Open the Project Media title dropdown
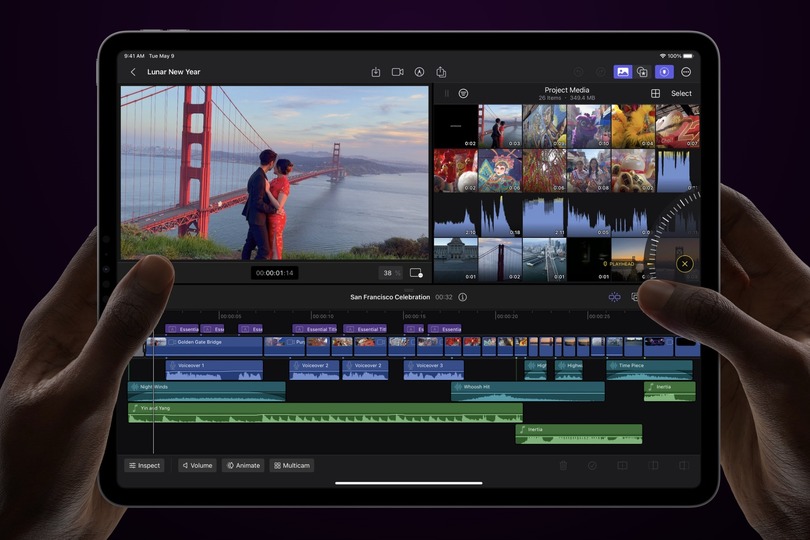Image resolution: width=810 pixels, height=540 pixels. [x=567, y=90]
